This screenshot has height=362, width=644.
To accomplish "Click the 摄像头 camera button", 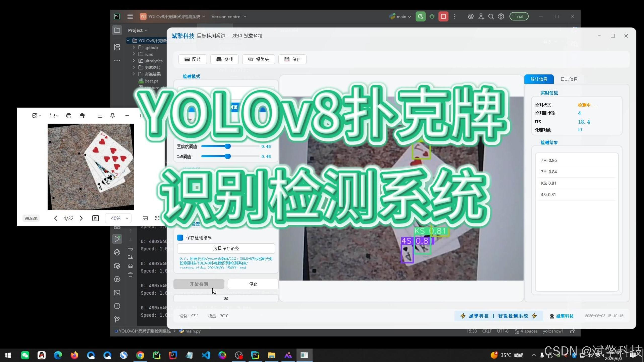I will (258, 59).
